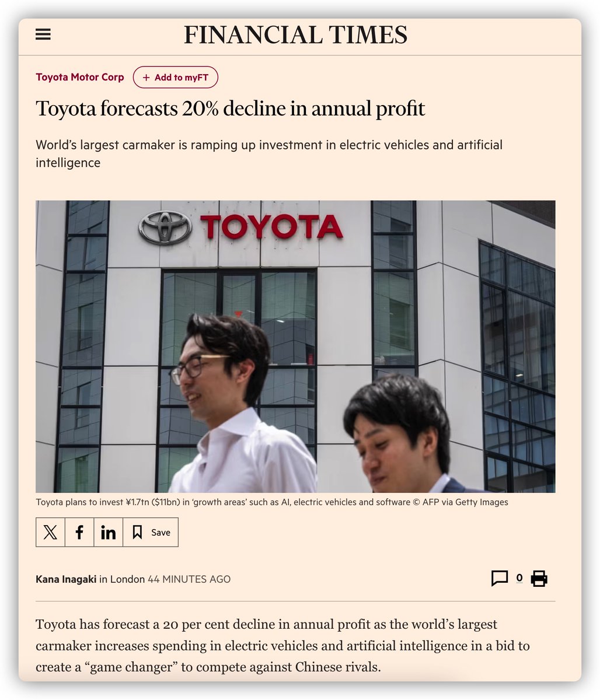
Task: Print the article using the printer icon
Action: [x=539, y=579]
